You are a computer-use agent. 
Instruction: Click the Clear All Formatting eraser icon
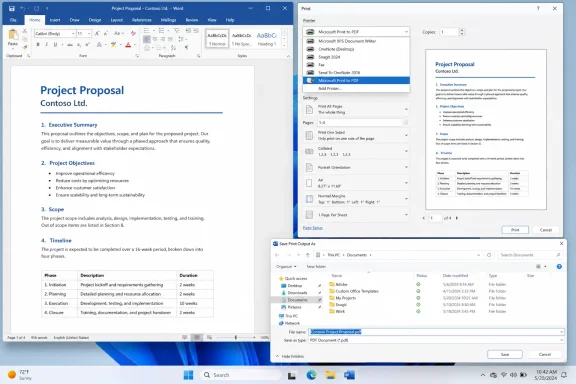pyautogui.click(x=133, y=33)
